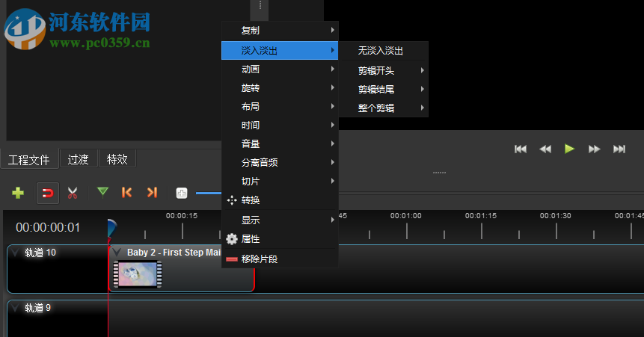Viewport: 644px width, 337px height.
Task: Open the 复制 submenu
Action: click(x=280, y=31)
